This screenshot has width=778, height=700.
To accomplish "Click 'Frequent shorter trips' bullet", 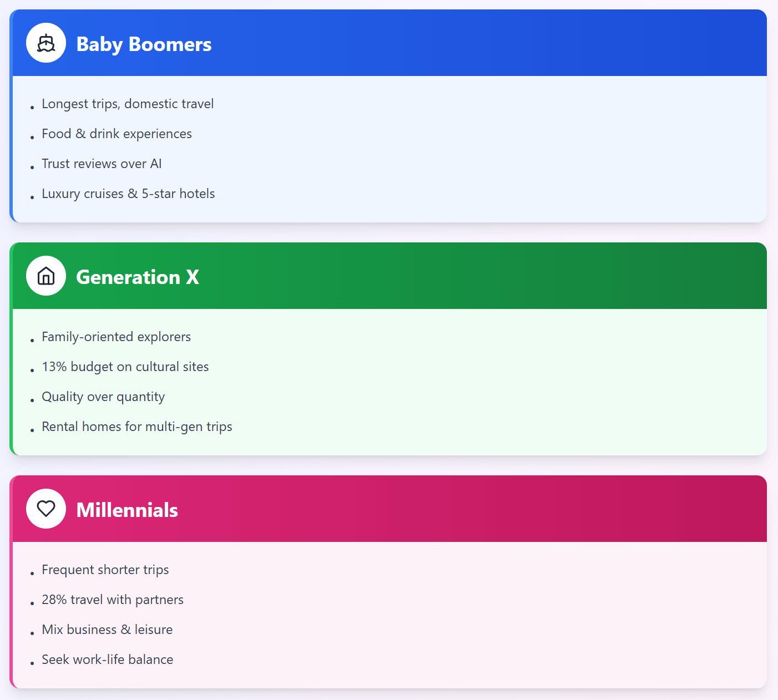I will click(x=105, y=570).
